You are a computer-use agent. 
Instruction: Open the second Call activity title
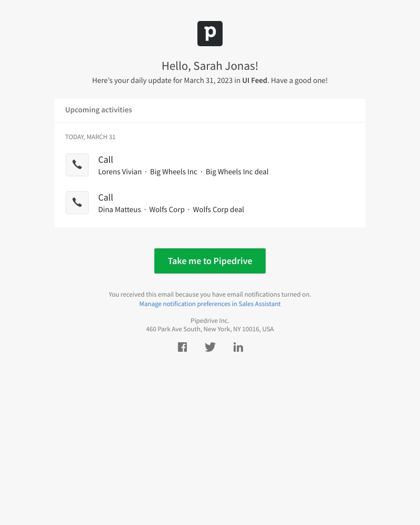coord(106,197)
